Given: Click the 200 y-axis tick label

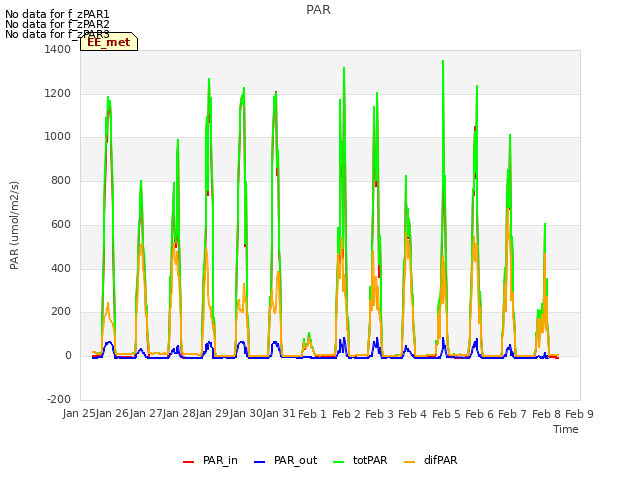Looking at the screenshot, I should (61, 311).
